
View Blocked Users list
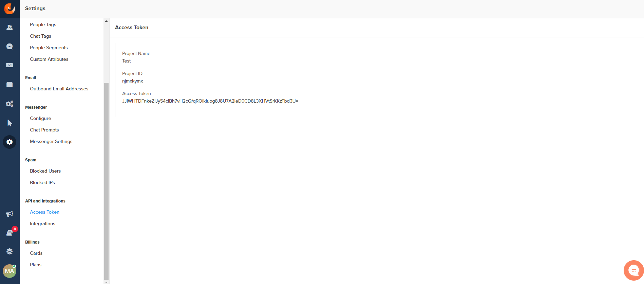pyautogui.click(x=45, y=171)
